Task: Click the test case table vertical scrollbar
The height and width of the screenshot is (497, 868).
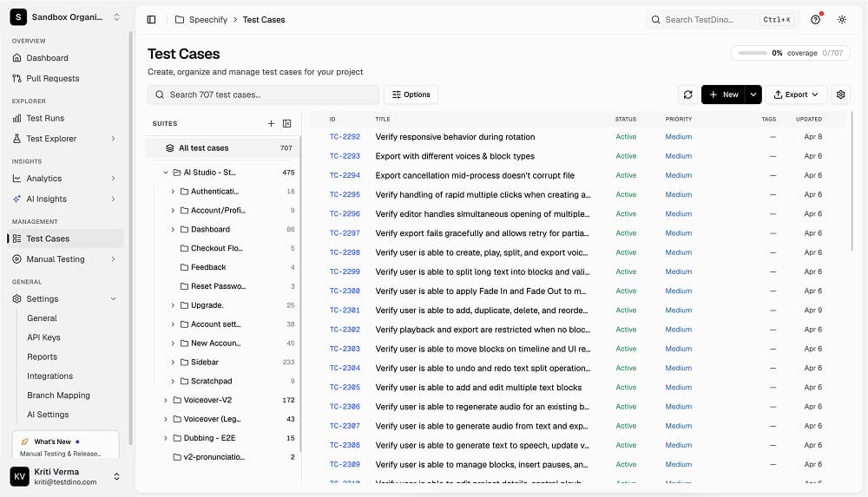Action: [x=852, y=181]
